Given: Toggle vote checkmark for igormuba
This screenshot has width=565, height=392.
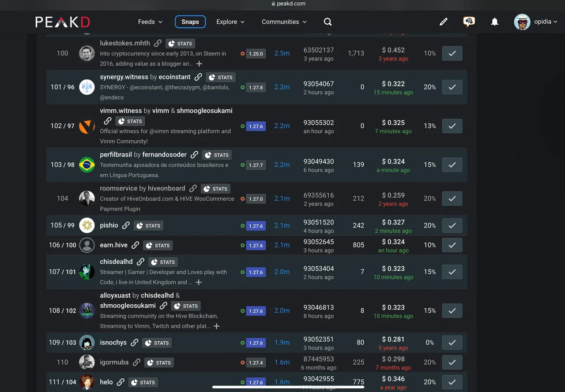Looking at the screenshot, I should 452,362.
